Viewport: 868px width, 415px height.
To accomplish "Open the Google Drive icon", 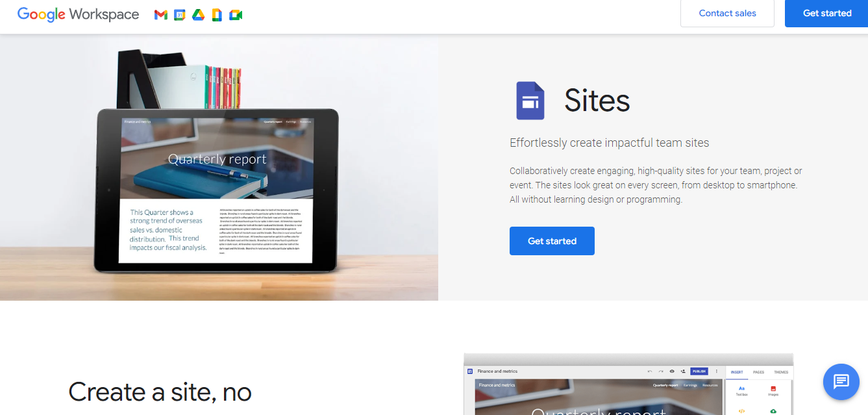I will (199, 15).
